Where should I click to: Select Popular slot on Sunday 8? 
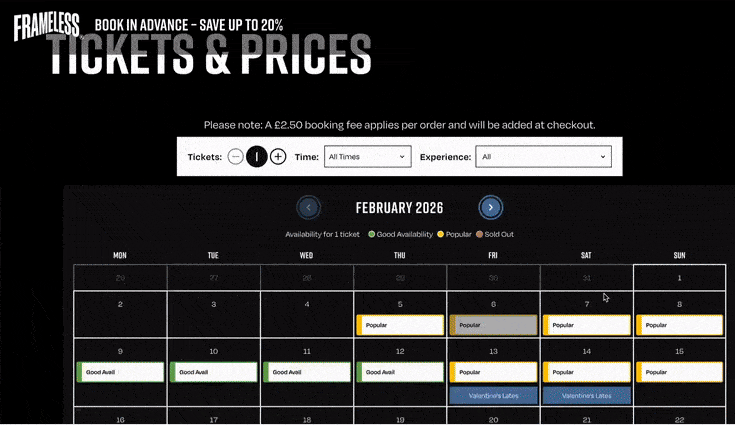[x=680, y=325]
